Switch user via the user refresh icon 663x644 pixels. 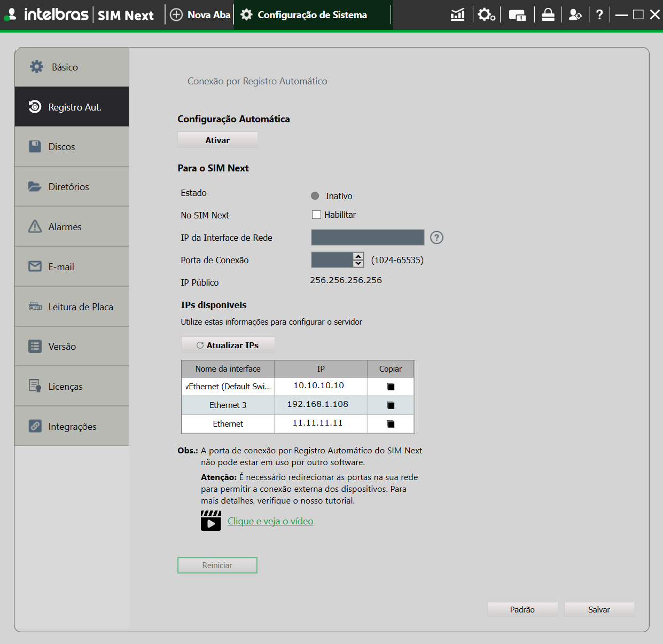pyautogui.click(x=575, y=15)
